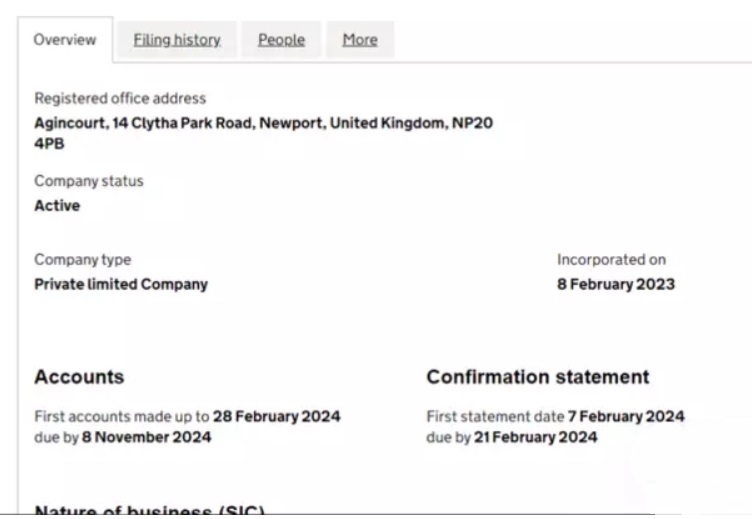752x519 pixels.
Task: Open the Filing history tab
Action: (176, 40)
